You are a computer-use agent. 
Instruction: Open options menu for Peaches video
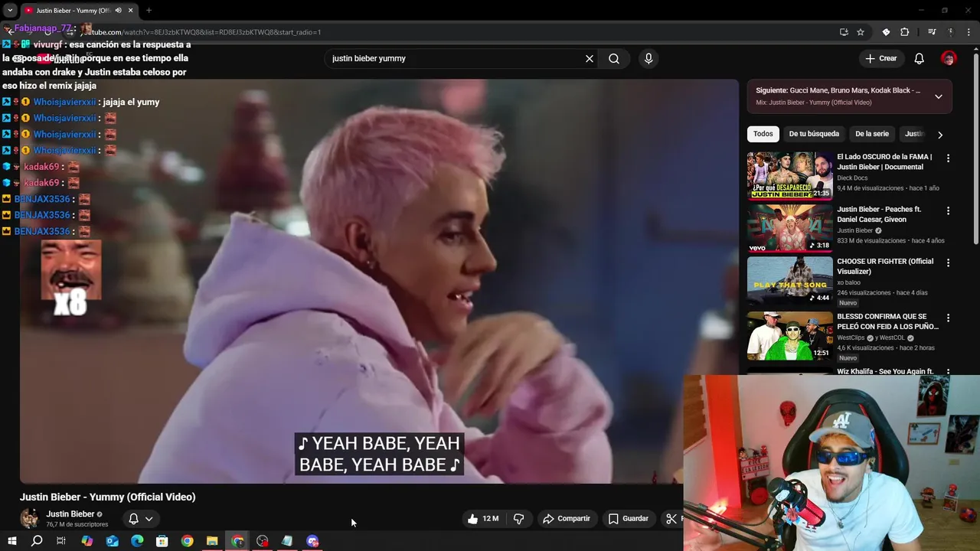pyautogui.click(x=948, y=210)
